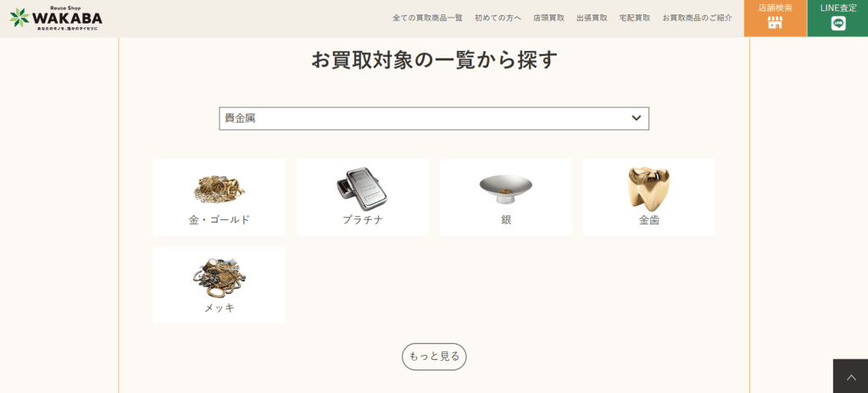This screenshot has height=393, width=868.
Task: Open the 宅配買取 menu item
Action: point(635,18)
